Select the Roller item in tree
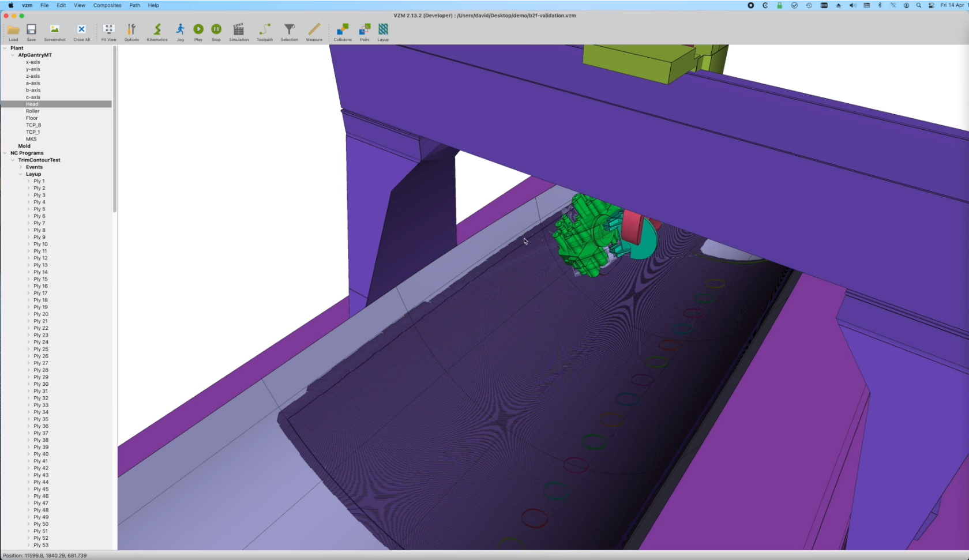The height and width of the screenshot is (560, 969). pos(32,111)
